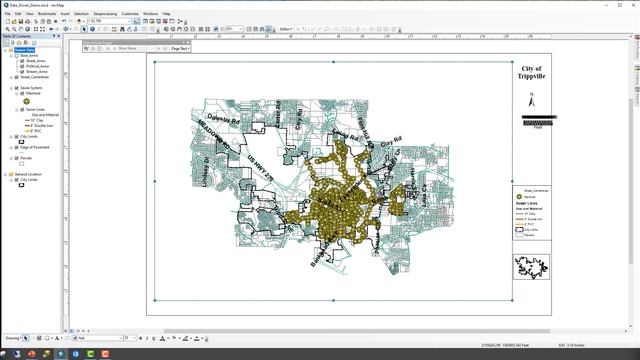Viewport: 640px width, 360px height.
Task: Click the Parcels symbol swatch in contents
Action: click(22, 164)
